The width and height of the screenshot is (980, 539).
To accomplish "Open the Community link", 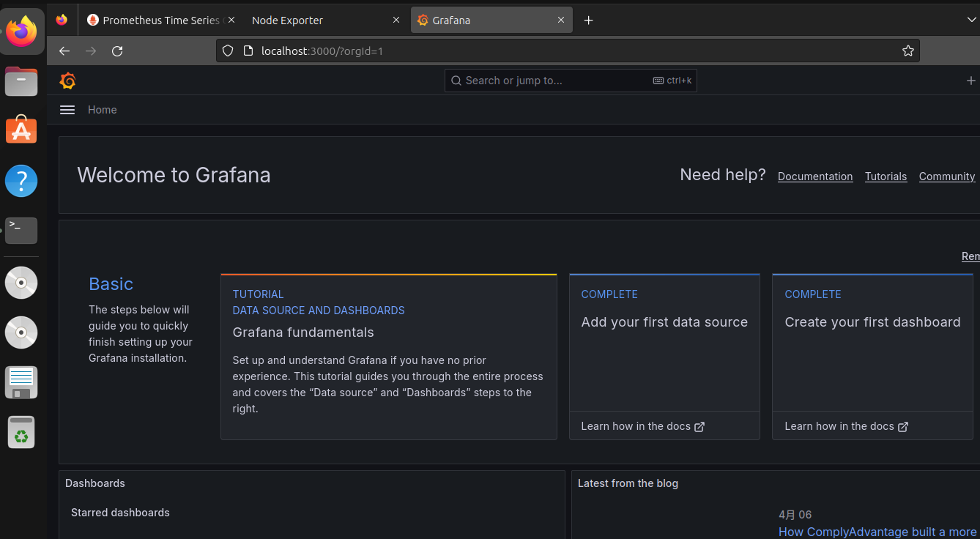I will pos(947,176).
